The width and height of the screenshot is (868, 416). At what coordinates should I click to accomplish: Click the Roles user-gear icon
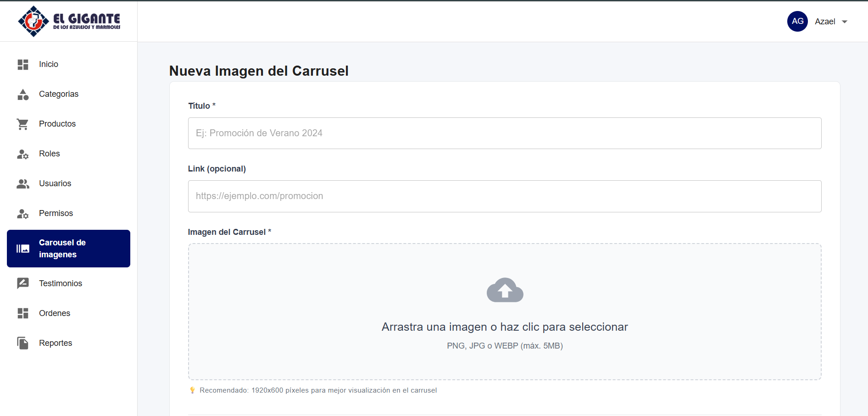click(x=22, y=154)
